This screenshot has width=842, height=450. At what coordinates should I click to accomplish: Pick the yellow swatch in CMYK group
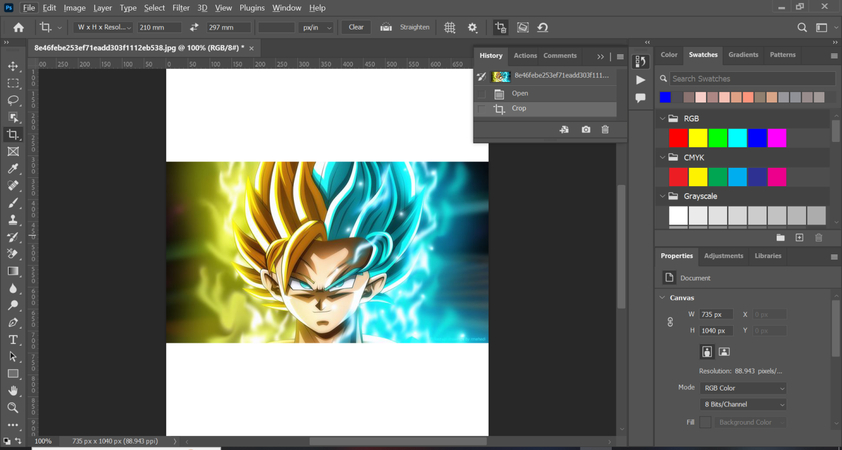pyautogui.click(x=698, y=177)
